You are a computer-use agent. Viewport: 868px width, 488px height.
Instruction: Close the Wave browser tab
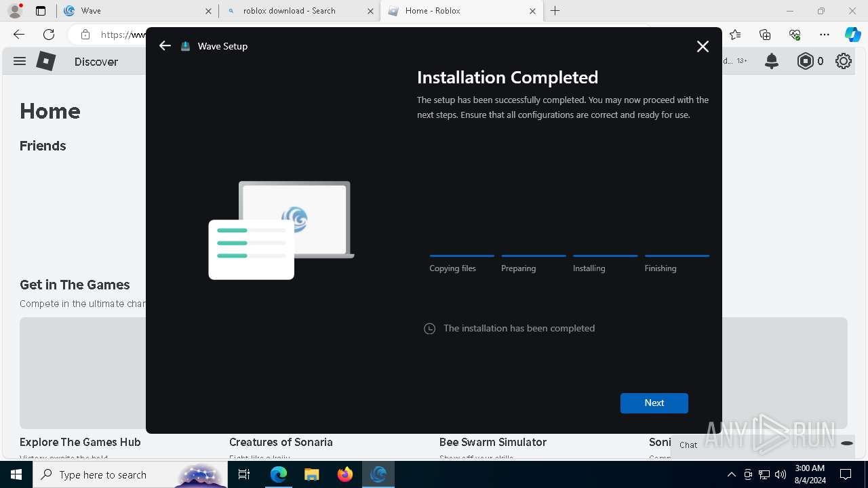(x=208, y=11)
